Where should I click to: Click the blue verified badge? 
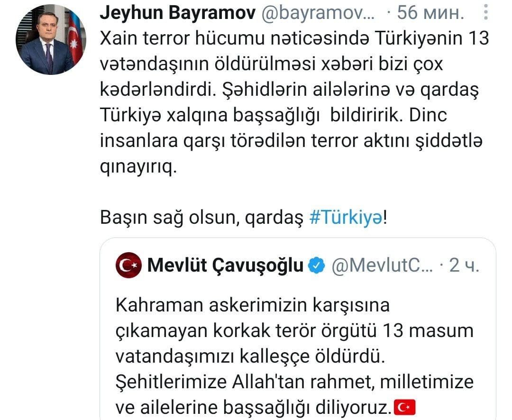317,265
